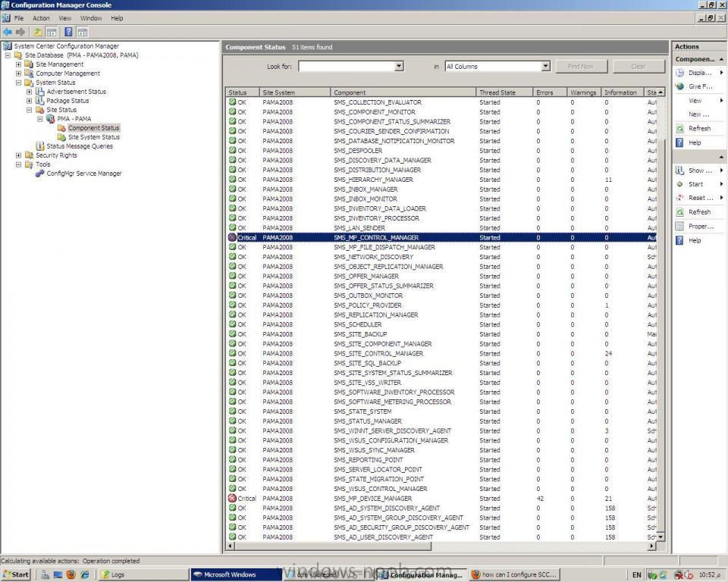The height and width of the screenshot is (582, 728).
Task: Collapse the Tools tree node
Action: click(18, 164)
